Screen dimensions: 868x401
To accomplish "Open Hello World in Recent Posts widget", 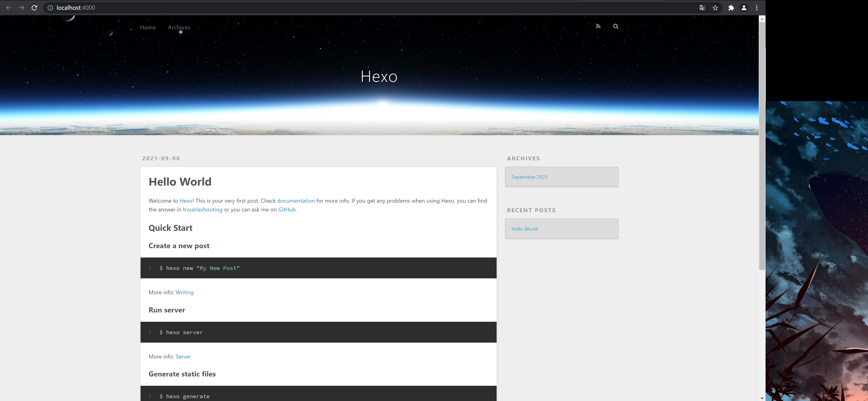I will [524, 229].
